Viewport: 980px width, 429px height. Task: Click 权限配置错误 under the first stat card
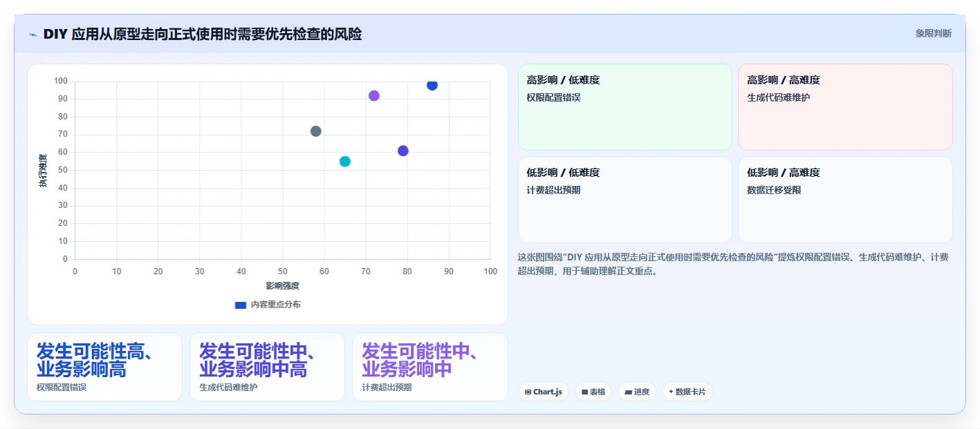(x=62, y=388)
